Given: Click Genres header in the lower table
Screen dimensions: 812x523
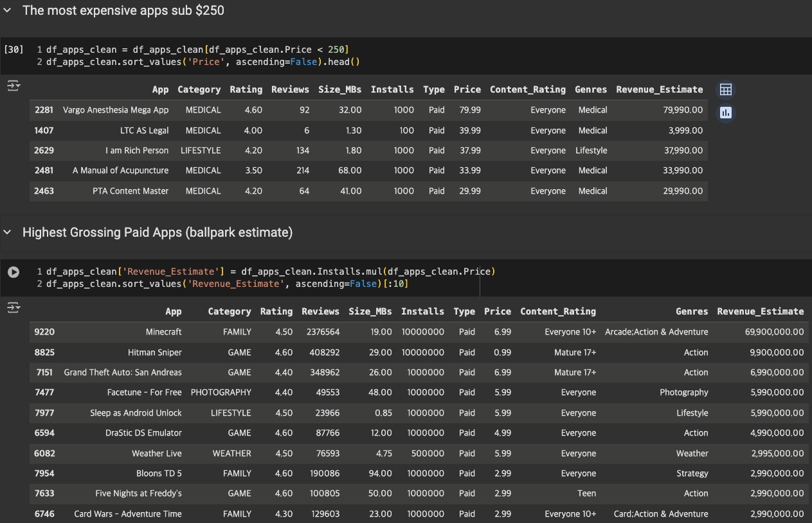Looking at the screenshot, I should click(692, 311).
